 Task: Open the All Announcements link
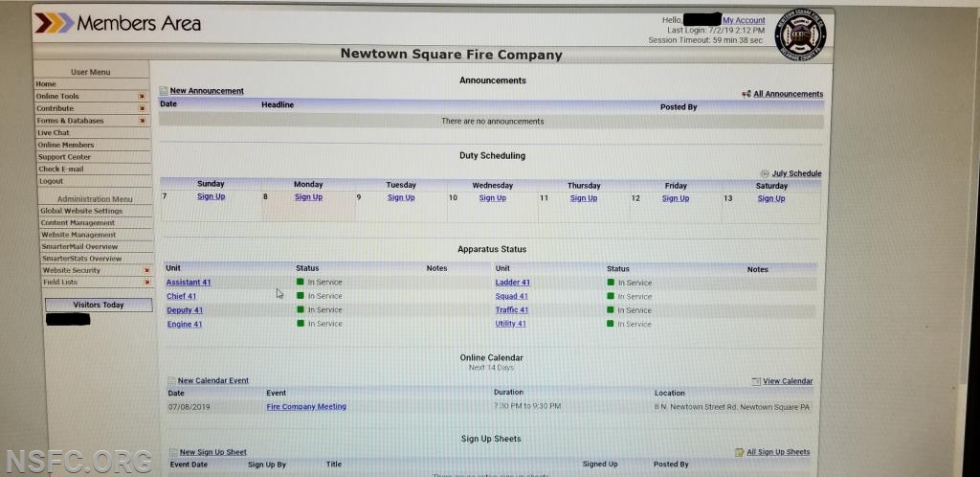click(x=789, y=94)
